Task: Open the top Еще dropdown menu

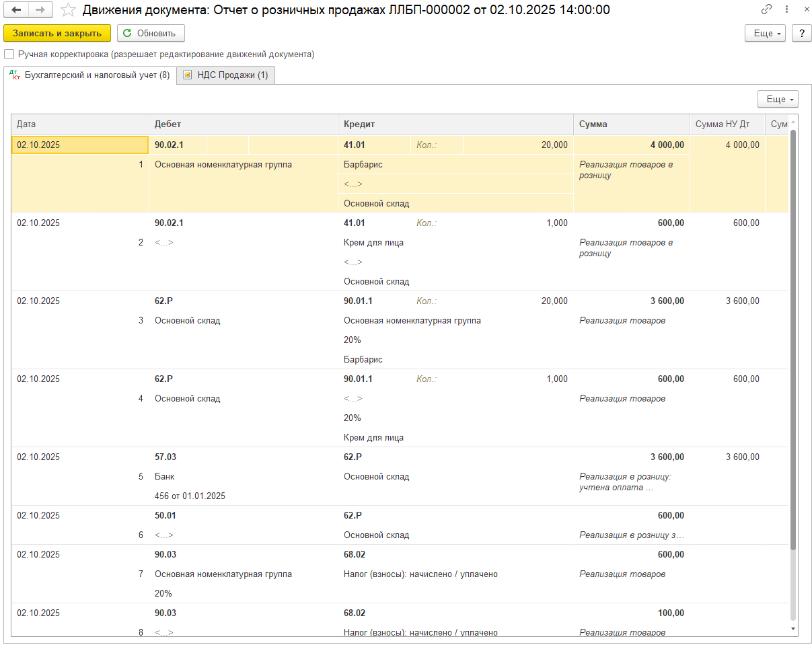Action: (x=765, y=33)
